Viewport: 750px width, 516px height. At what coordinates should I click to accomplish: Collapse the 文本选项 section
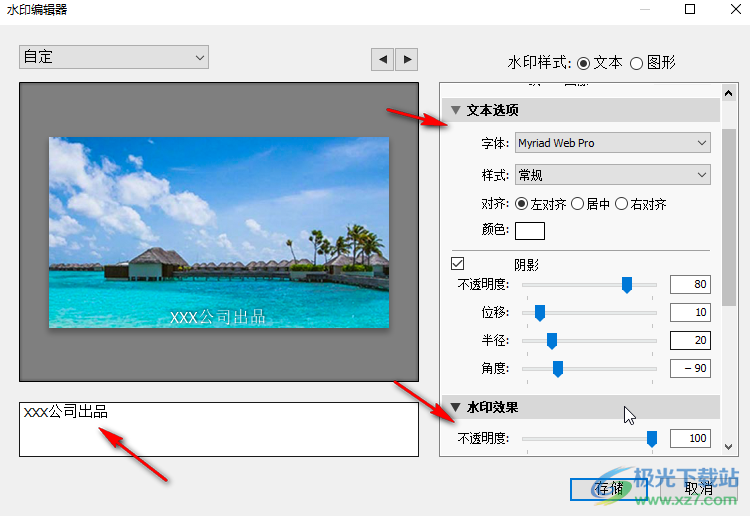tap(456, 110)
